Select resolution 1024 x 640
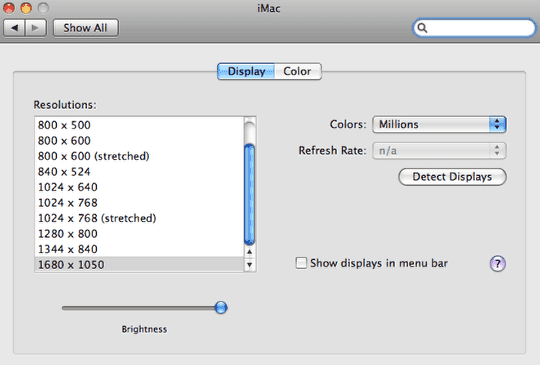The height and width of the screenshot is (365, 540). point(139,187)
